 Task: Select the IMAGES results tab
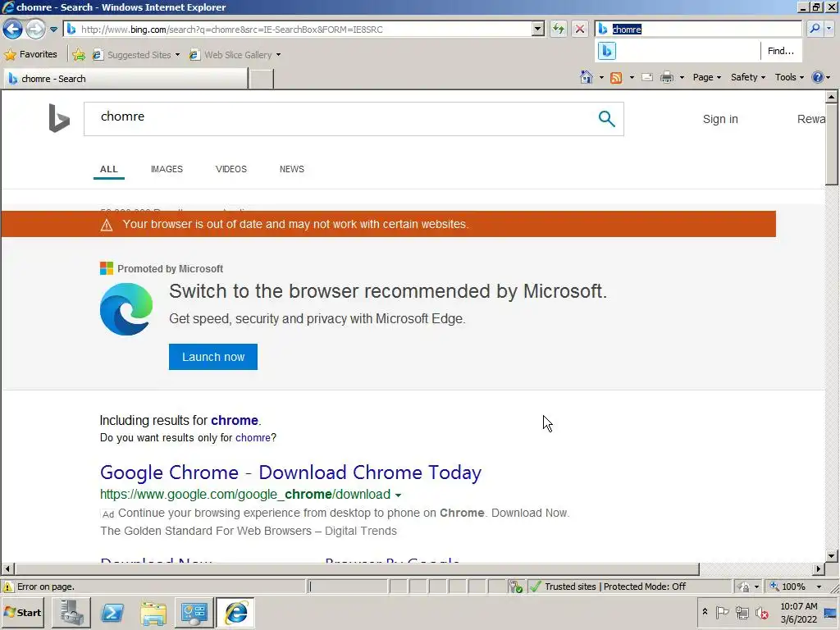coord(167,169)
